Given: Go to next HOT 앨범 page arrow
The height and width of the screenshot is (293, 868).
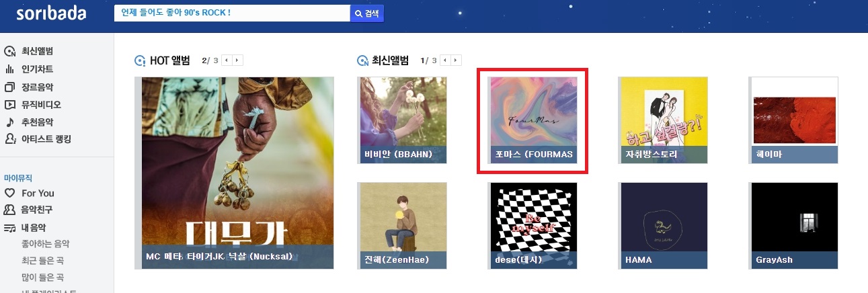Looking at the screenshot, I should (x=238, y=60).
